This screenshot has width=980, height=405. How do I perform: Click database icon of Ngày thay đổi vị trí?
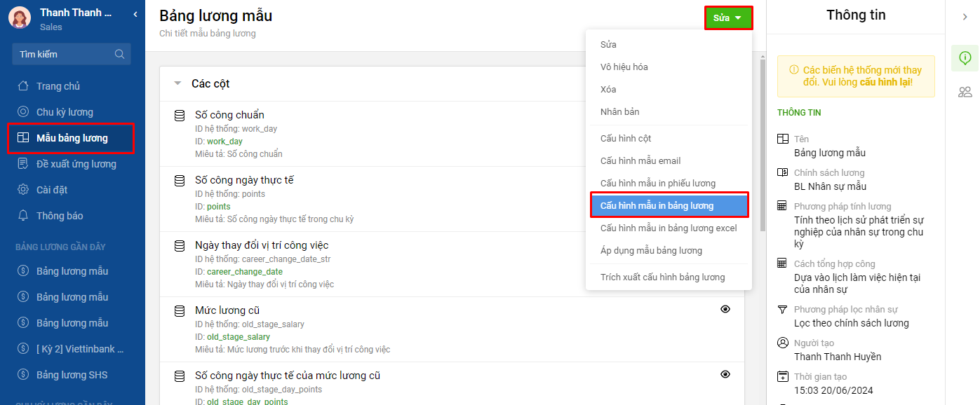[x=180, y=245]
